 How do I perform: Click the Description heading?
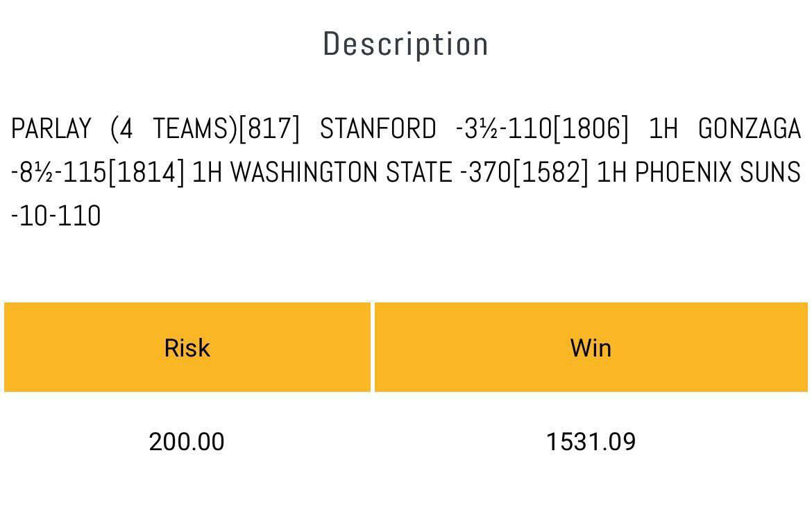click(405, 44)
